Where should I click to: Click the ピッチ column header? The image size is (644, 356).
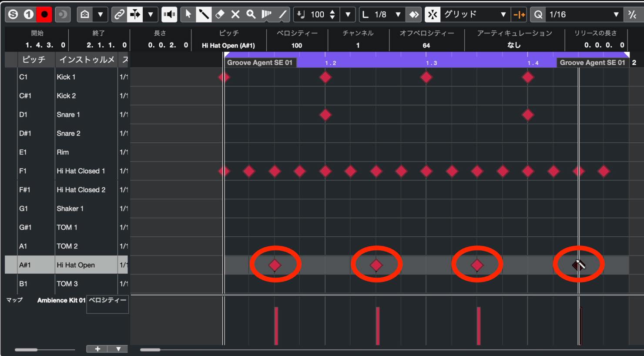pyautogui.click(x=34, y=60)
